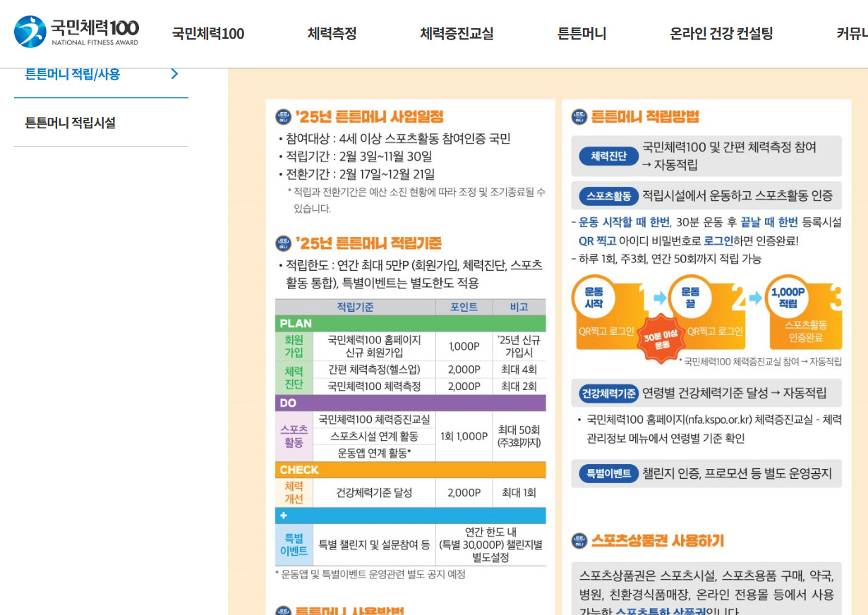Open the 체력측정 menu

coord(332,33)
